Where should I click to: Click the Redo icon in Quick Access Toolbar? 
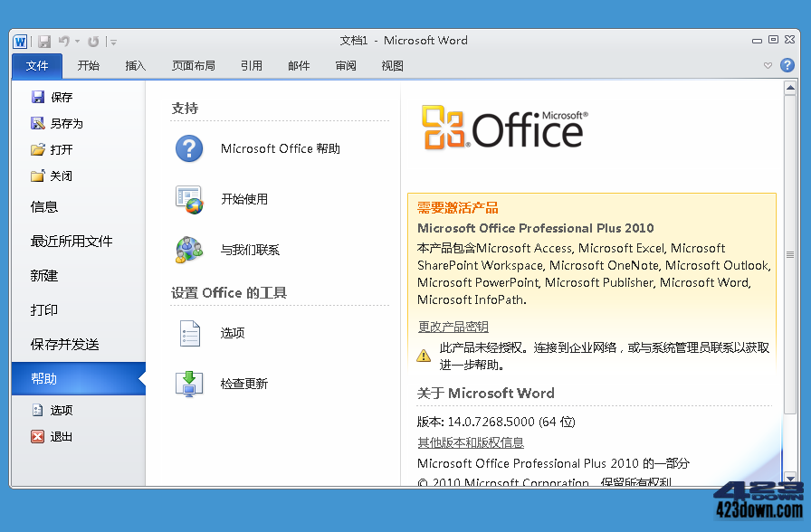[93, 42]
